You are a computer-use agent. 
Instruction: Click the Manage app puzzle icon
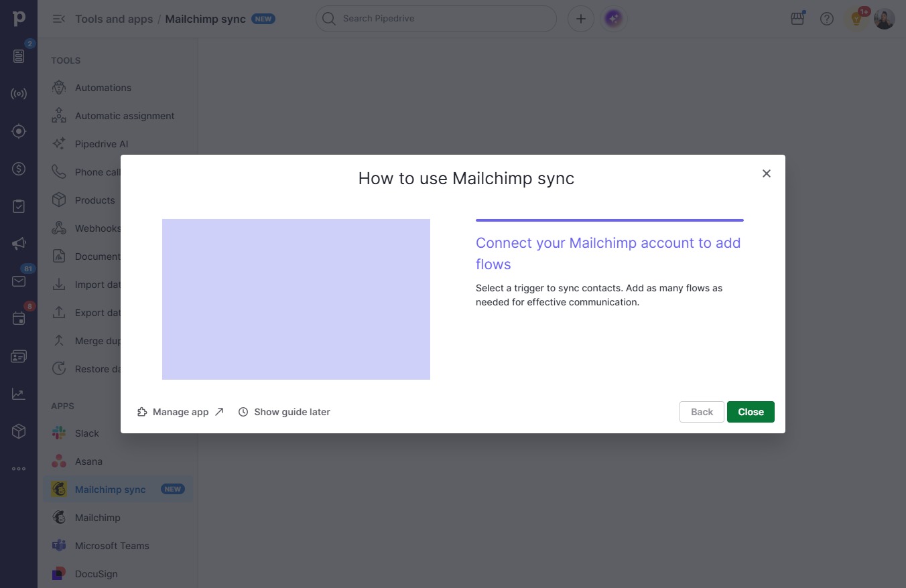point(142,412)
